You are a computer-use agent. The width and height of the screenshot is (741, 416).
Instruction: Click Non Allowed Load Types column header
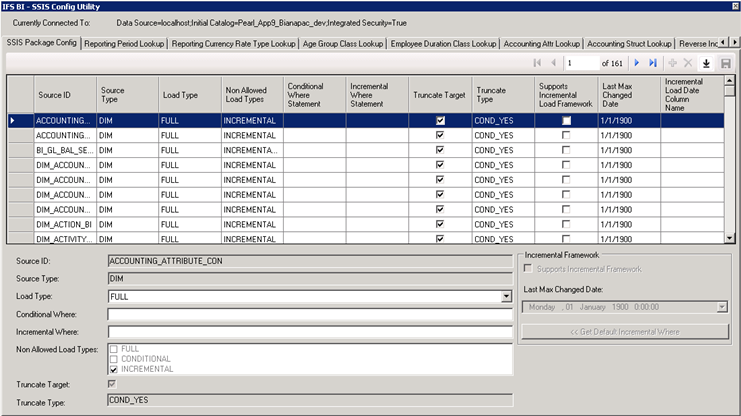tap(252, 95)
